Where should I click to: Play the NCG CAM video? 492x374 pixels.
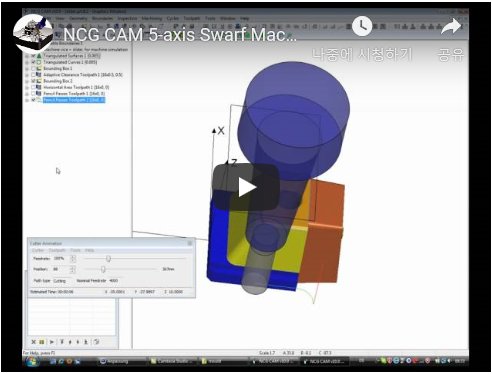click(x=246, y=187)
